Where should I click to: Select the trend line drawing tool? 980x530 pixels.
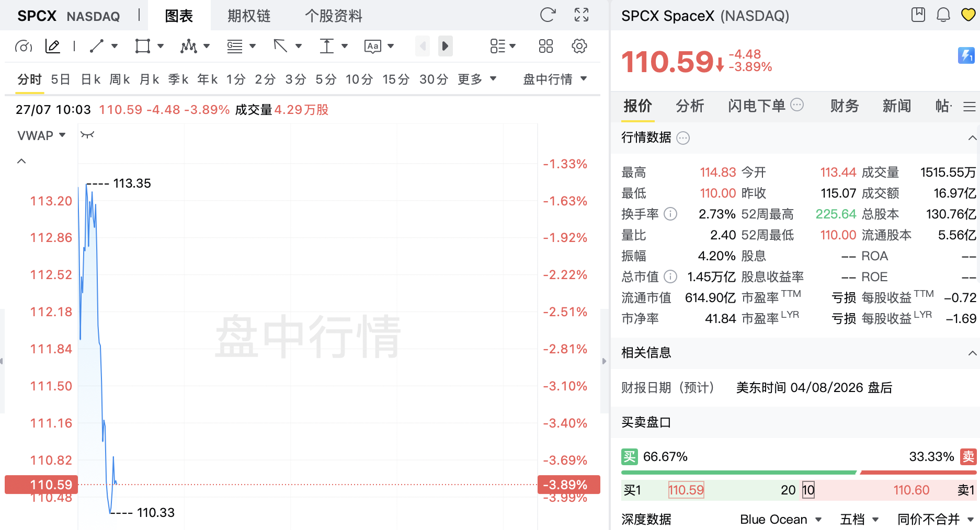pyautogui.click(x=97, y=46)
